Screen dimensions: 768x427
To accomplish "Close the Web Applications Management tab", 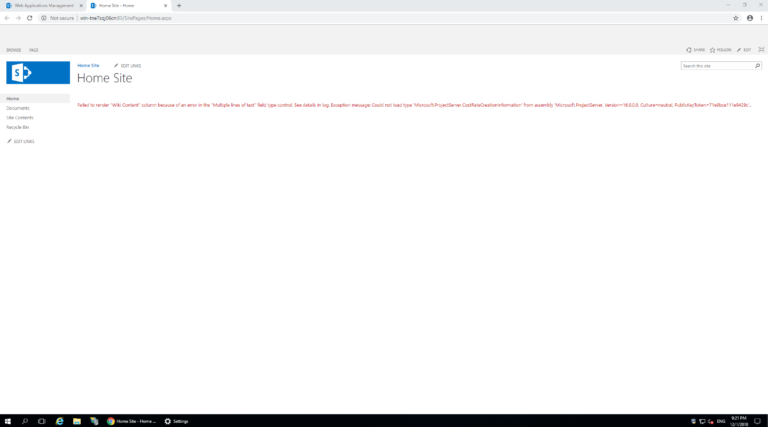I will (x=81, y=6).
